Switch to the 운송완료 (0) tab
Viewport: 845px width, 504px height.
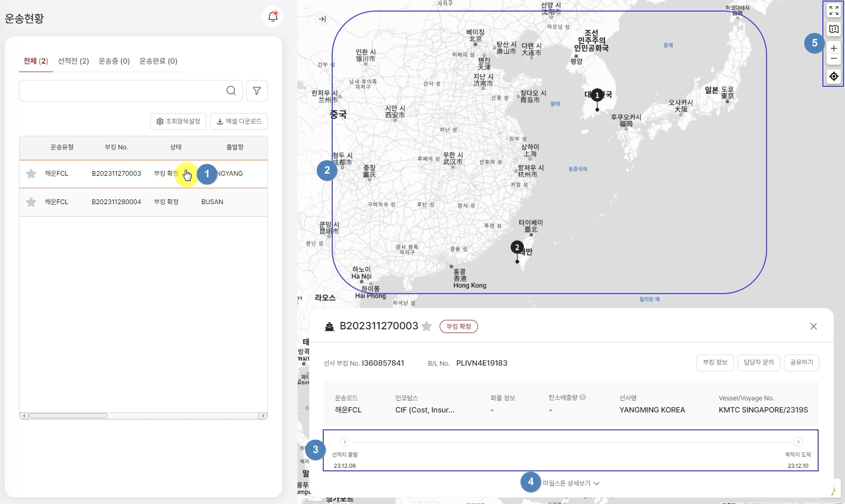158,61
